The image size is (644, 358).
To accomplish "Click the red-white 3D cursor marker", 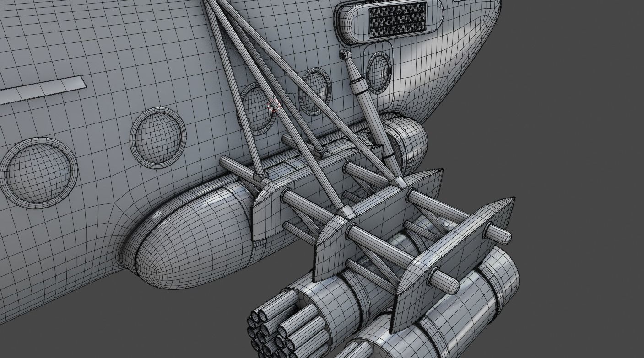I will (274, 106).
